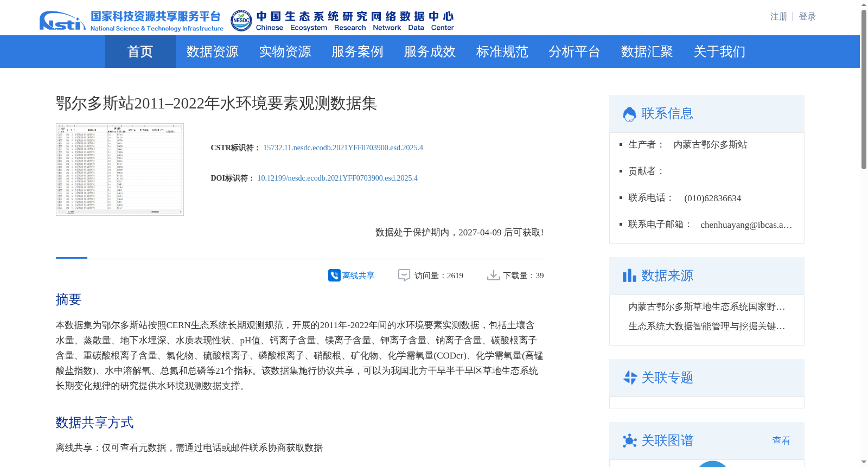Click the contact email chenhuayang@ibcas text
The image size is (868, 467).
tap(746, 225)
